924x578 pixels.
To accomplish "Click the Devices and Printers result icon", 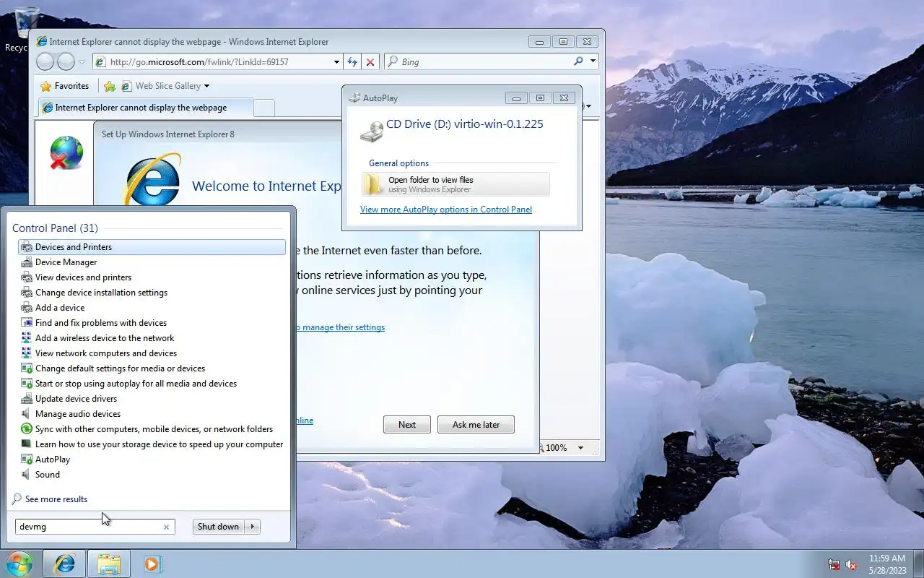I will [27, 247].
